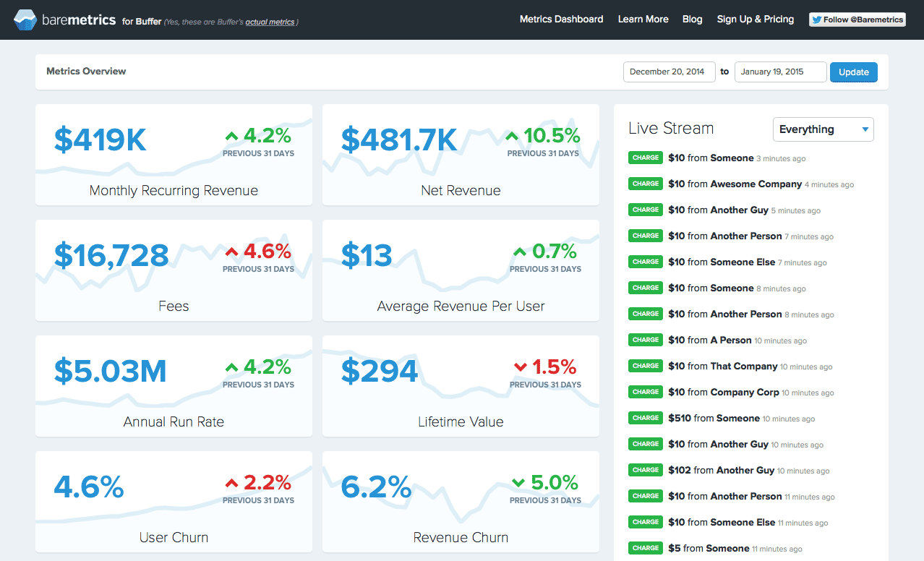This screenshot has width=924, height=561.
Task: Open the Everything filter dropdown in Live Stream
Action: (x=823, y=129)
